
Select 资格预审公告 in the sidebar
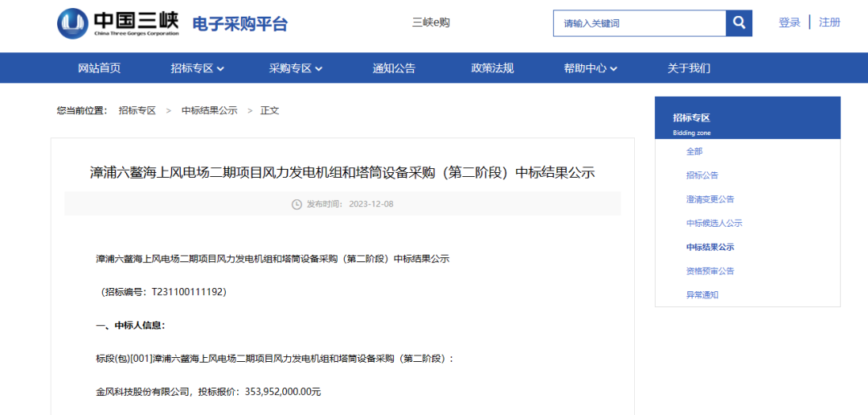710,271
